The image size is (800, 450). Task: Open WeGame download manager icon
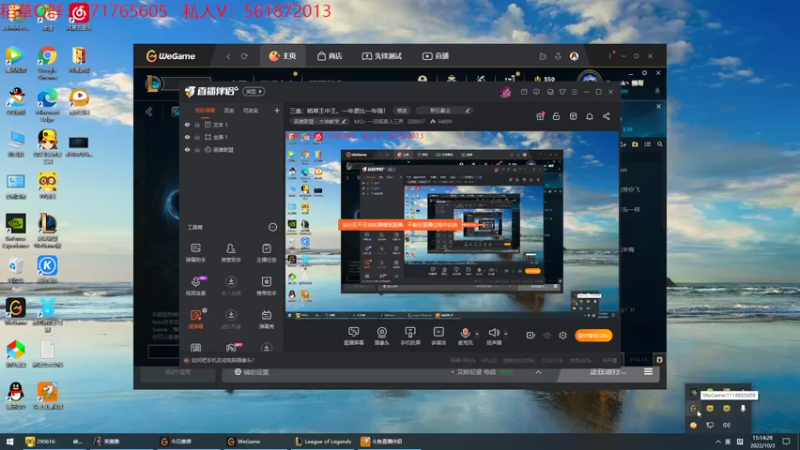[558, 56]
